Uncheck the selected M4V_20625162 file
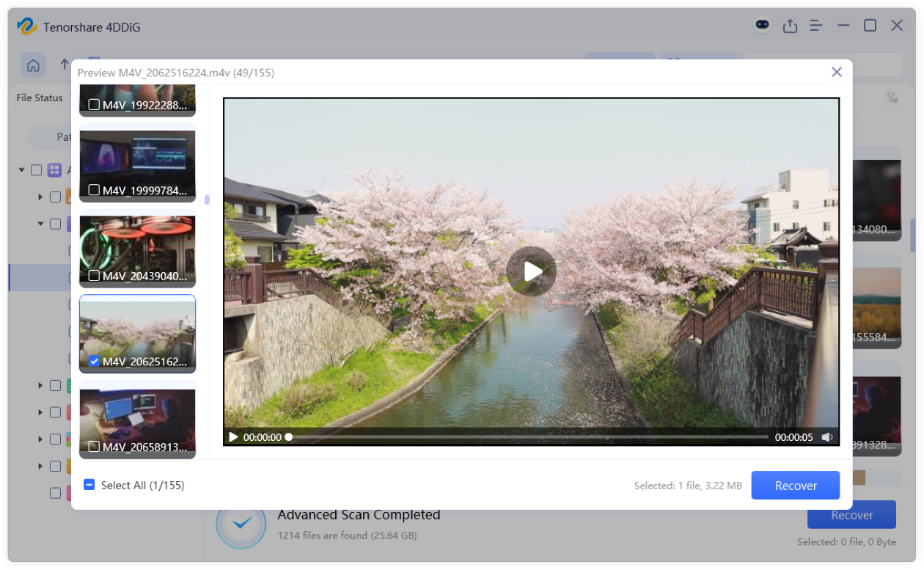The width and height of the screenshot is (924, 570). (x=93, y=360)
